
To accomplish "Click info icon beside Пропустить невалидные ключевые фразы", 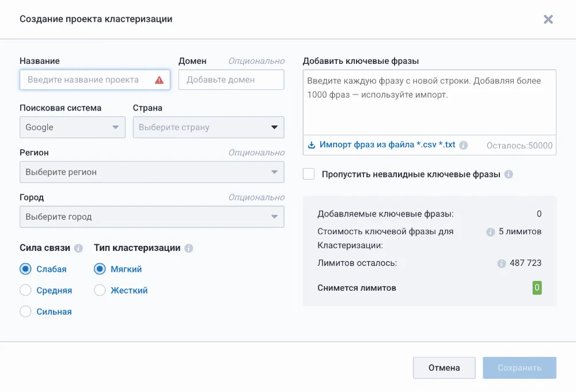I will point(509,174).
